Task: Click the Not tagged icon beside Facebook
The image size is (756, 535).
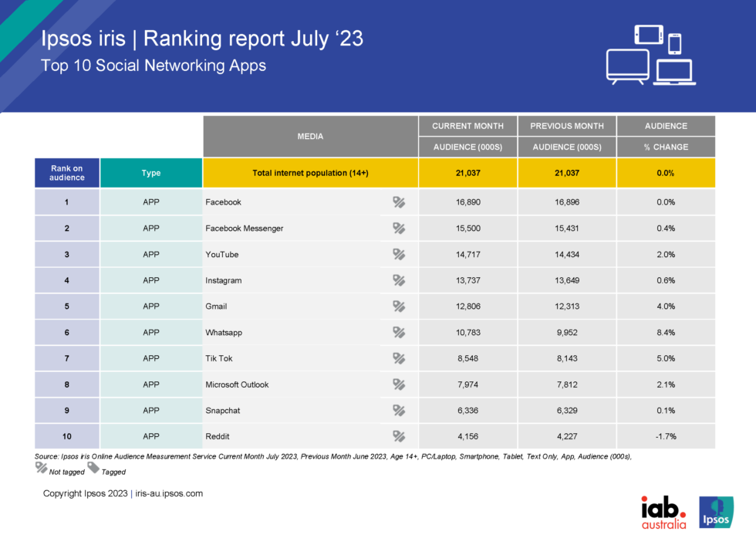Action: point(399,201)
